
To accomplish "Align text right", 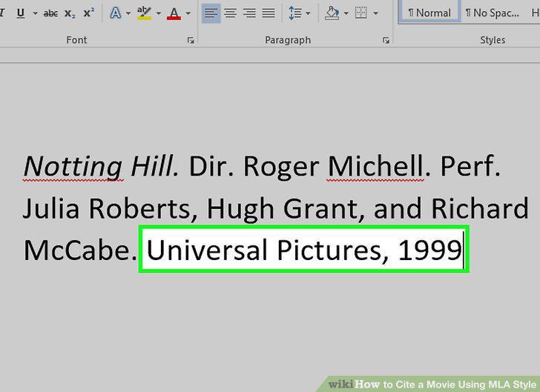I will coord(249,13).
